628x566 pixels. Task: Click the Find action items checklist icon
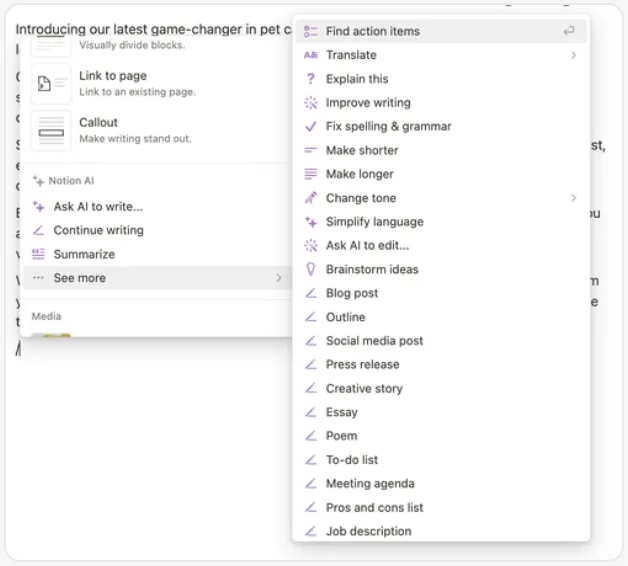(310, 31)
